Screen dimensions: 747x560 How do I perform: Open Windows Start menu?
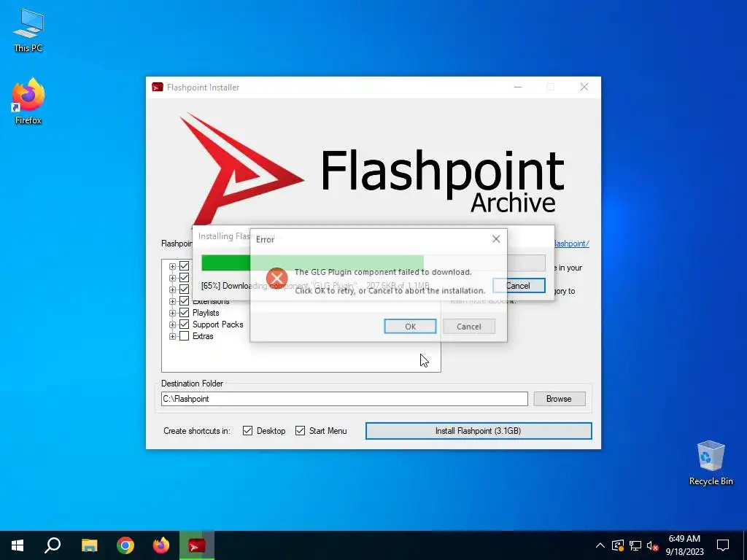[x=18, y=545]
